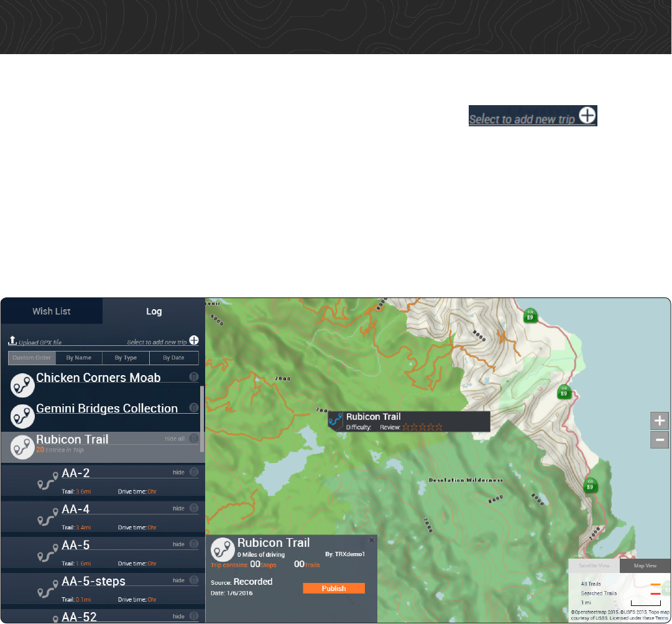The image size is (672, 624).
Task: Delete the Rubicon Trail trip
Action: 194,439
